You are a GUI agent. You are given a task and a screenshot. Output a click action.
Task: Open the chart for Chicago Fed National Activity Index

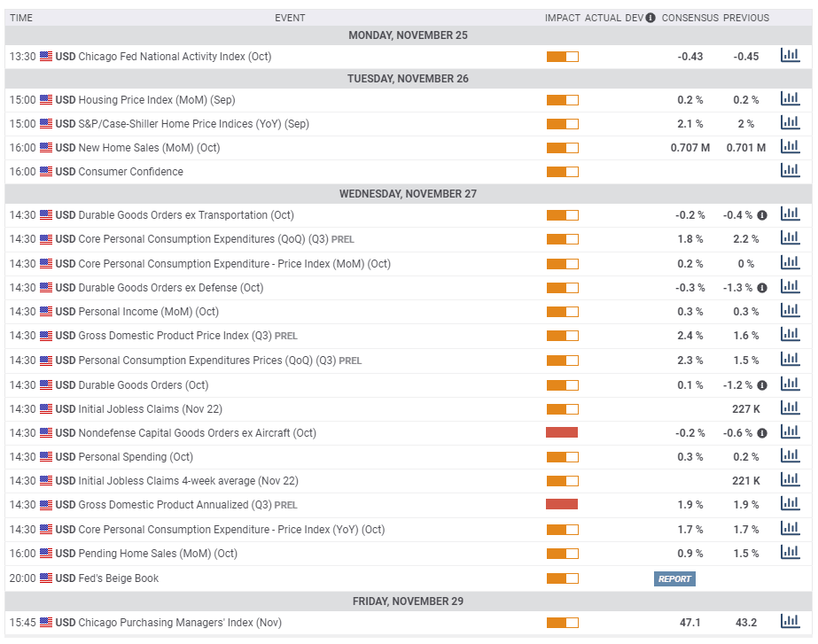tap(789, 54)
